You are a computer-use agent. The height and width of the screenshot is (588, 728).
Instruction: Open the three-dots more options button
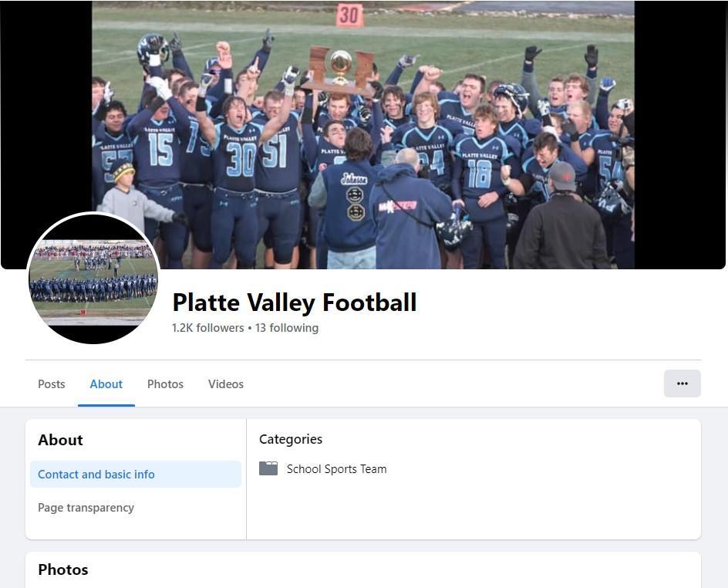(682, 384)
